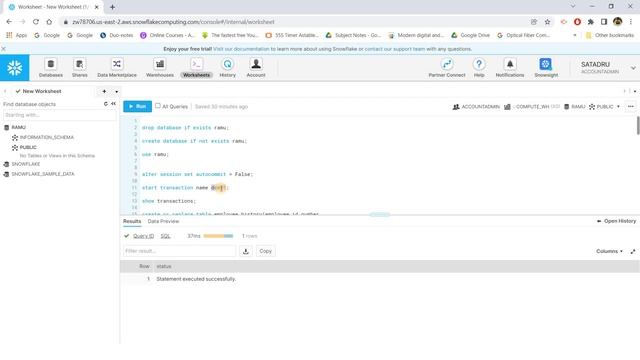Image resolution: width=640 pixels, height=360 pixels.
Task: Click the Filter result field
Action: pyautogui.click(x=179, y=251)
